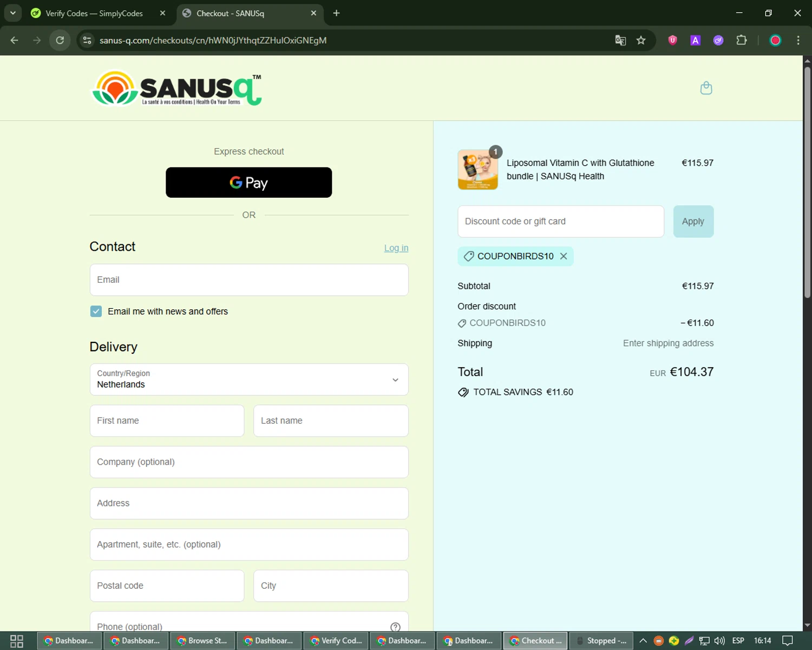Click the orange circular tray icon
812x650 pixels.
point(658,641)
